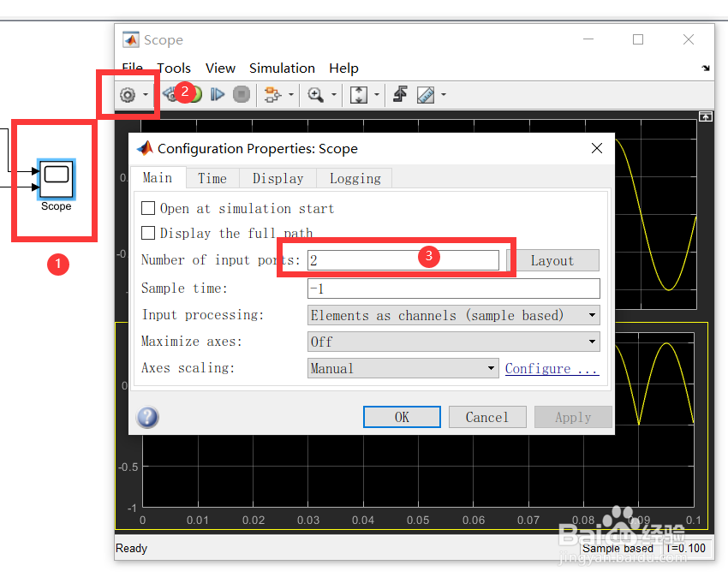Click the Configure ... link
The image size is (728, 583).
[552, 369]
